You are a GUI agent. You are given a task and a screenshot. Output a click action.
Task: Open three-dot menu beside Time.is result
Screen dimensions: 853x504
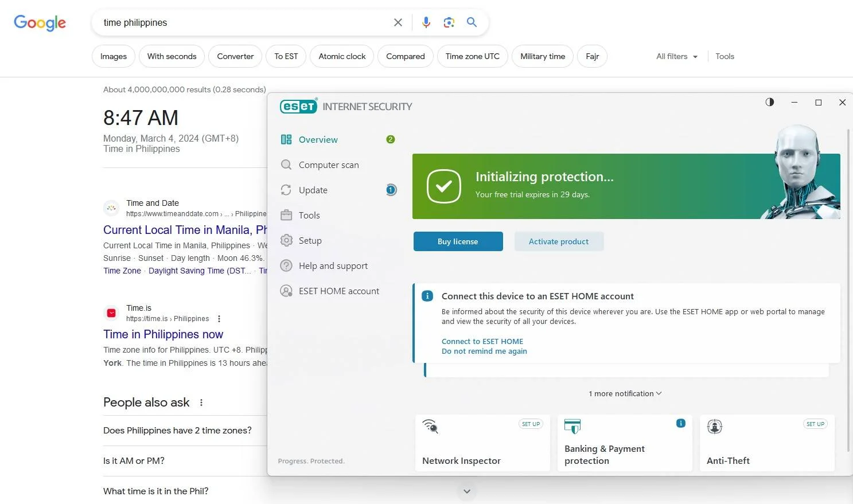click(x=219, y=319)
